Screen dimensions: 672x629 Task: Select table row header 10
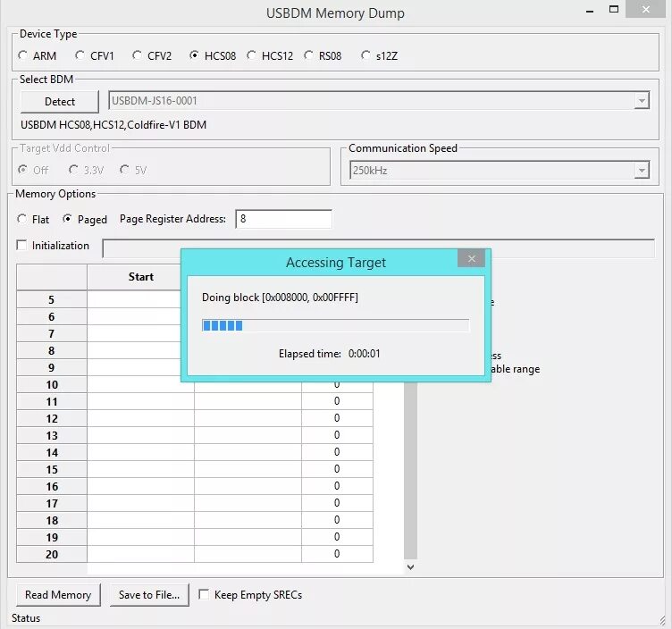[x=52, y=384]
